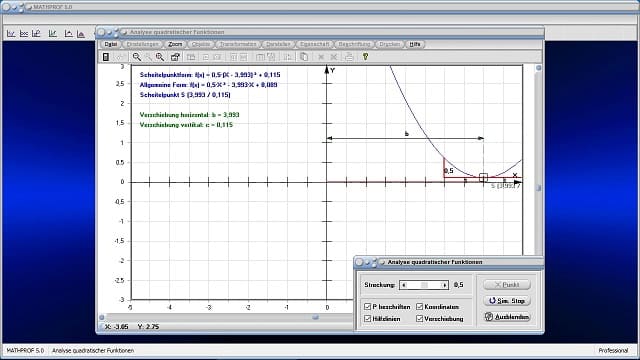Click the Scheitelpunkt S (3,993 / 0,115) text

click(185, 95)
